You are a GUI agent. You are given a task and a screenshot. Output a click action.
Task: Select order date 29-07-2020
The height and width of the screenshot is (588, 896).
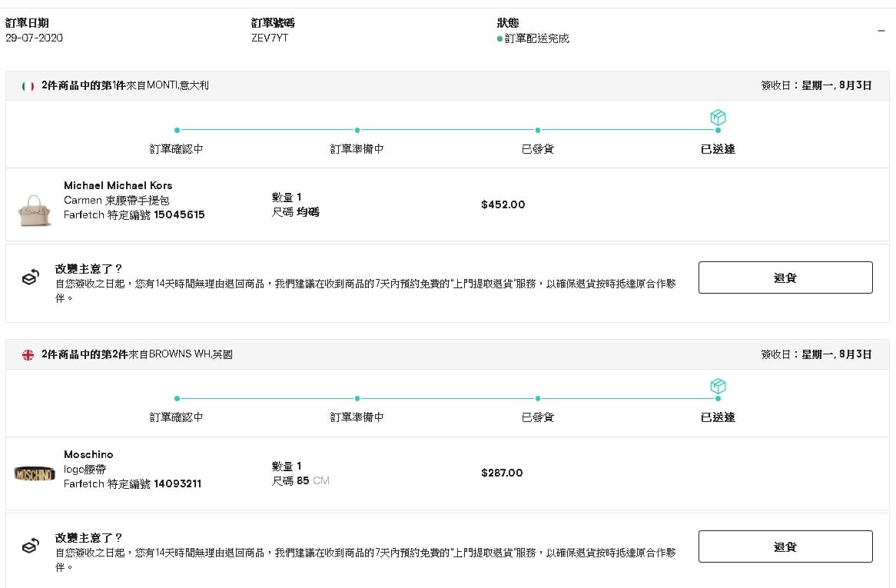click(x=35, y=38)
